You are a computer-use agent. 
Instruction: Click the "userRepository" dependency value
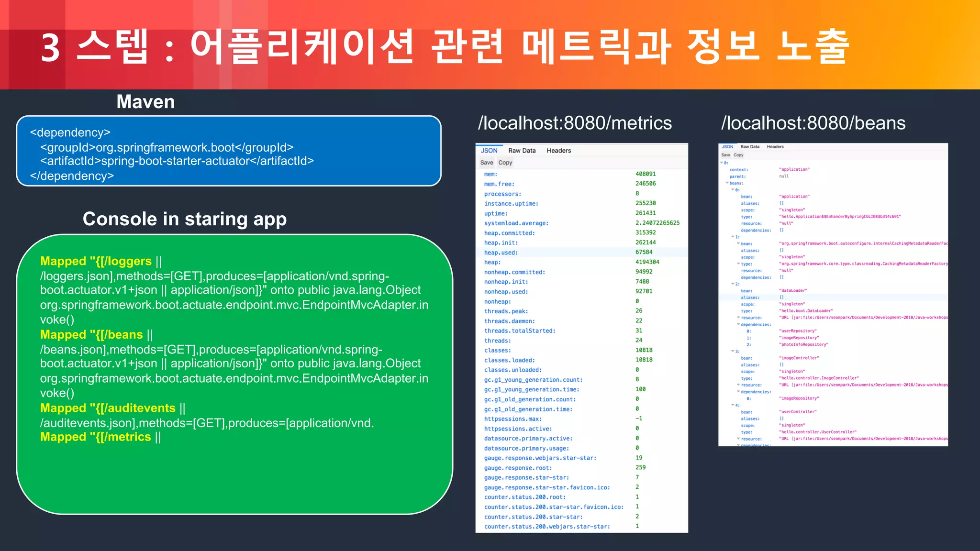[x=798, y=331]
